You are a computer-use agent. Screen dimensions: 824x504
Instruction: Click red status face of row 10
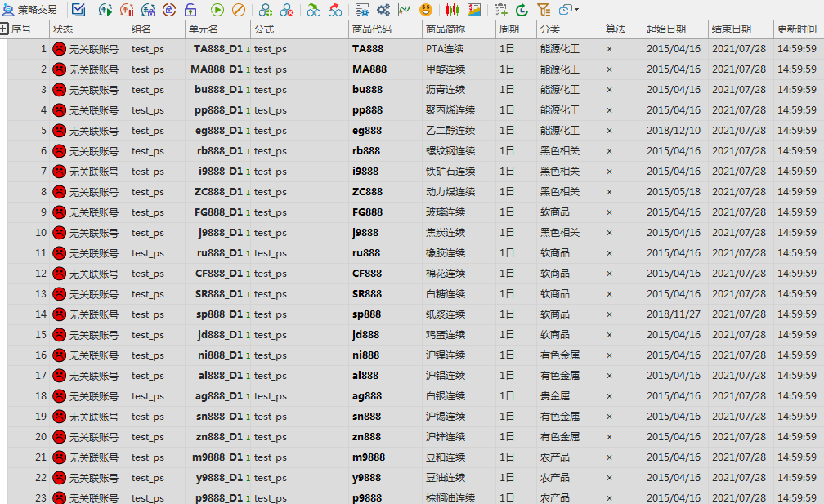pyautogui.click(x=59, y=233)
